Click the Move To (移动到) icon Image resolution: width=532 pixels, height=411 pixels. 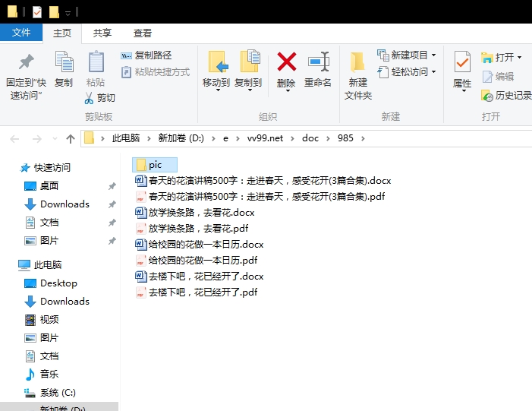point(217,62)
